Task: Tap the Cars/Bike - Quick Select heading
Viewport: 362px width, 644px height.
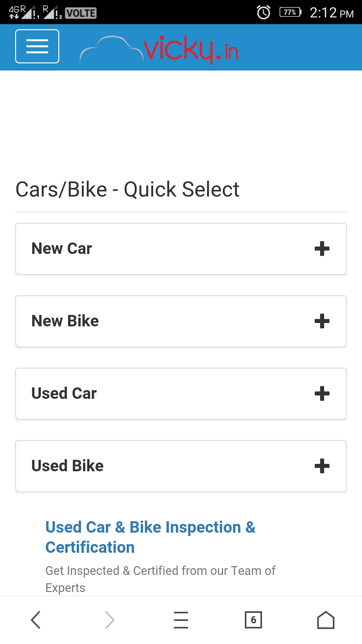Action: pyautogui.click(x=127, y=189)
